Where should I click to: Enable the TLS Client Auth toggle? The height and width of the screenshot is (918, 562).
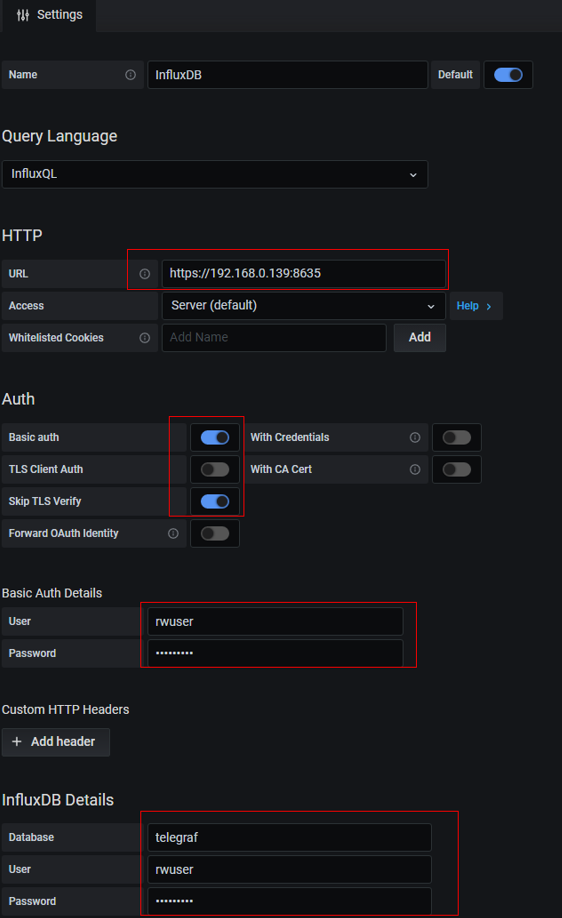tap(215, 470)
